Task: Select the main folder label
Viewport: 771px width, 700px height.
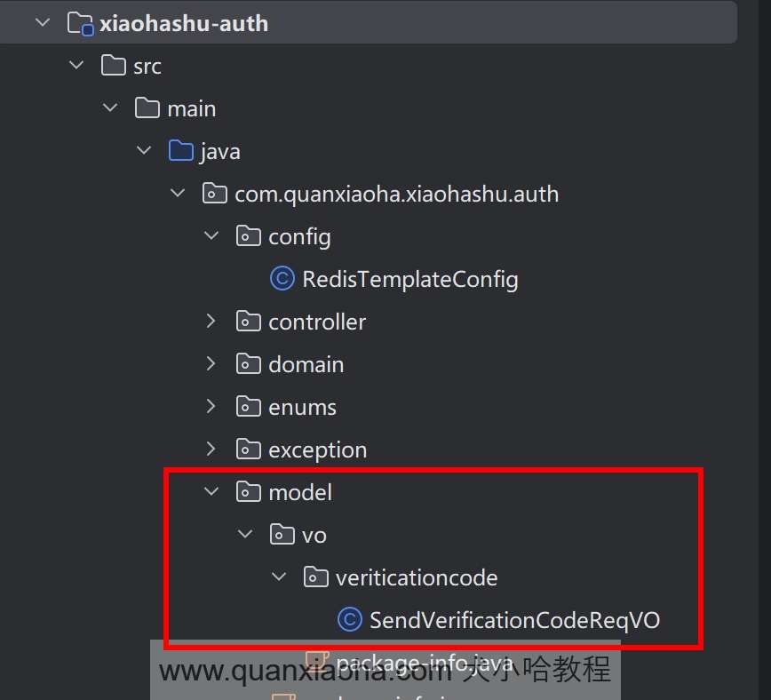Action: pyautogui.click(x=191, y=108)
